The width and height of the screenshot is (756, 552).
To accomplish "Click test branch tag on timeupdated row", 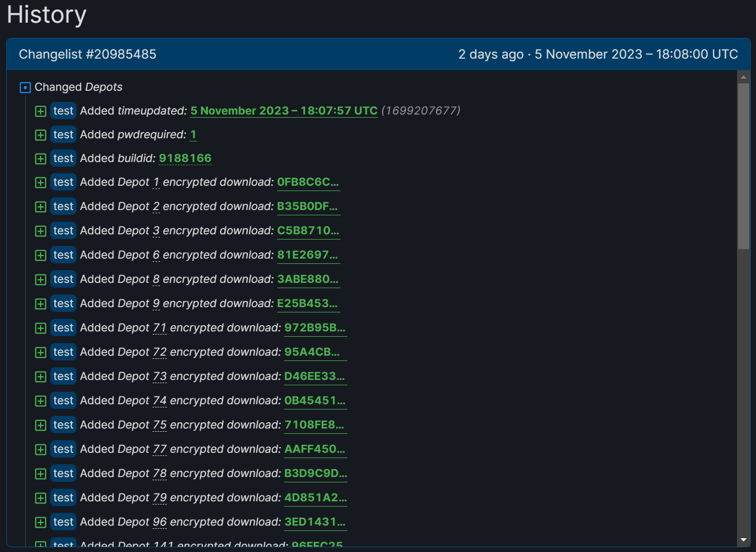I will click(x=63, y=111).
